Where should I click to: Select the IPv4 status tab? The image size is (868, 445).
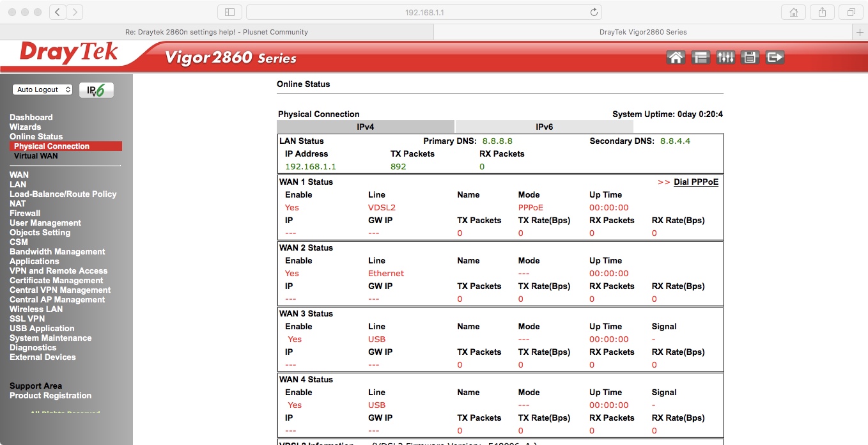[x=365, y=127]
